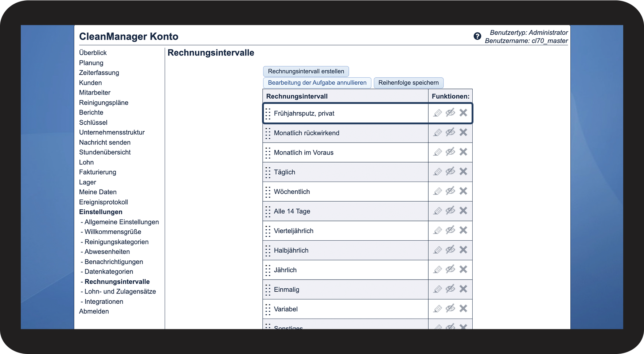Click the help question mark icon
The image size is (644, 354).
click(477, 36)
